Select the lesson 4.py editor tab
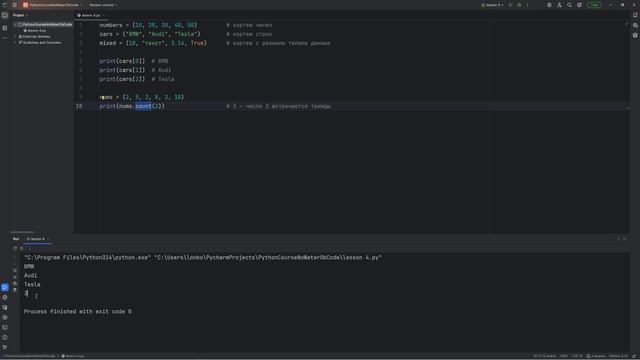The width and height of the screenshot is (640, 360). click(90, 15)
